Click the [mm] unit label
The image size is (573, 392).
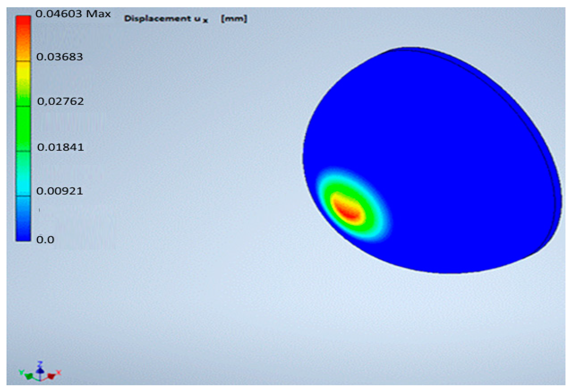pos(234,19)
